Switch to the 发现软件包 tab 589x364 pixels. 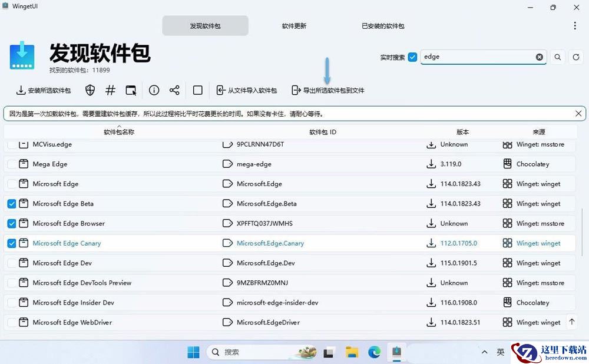pos(205,26)
